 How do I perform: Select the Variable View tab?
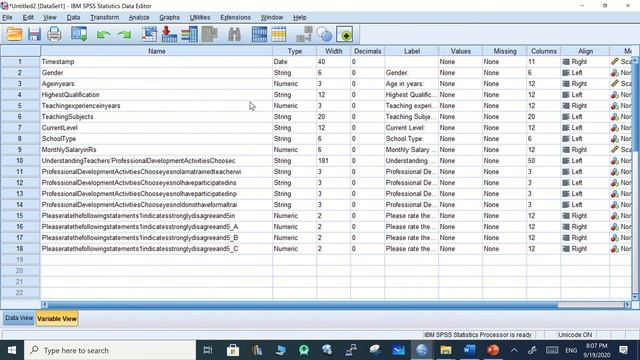pos(57,318)
